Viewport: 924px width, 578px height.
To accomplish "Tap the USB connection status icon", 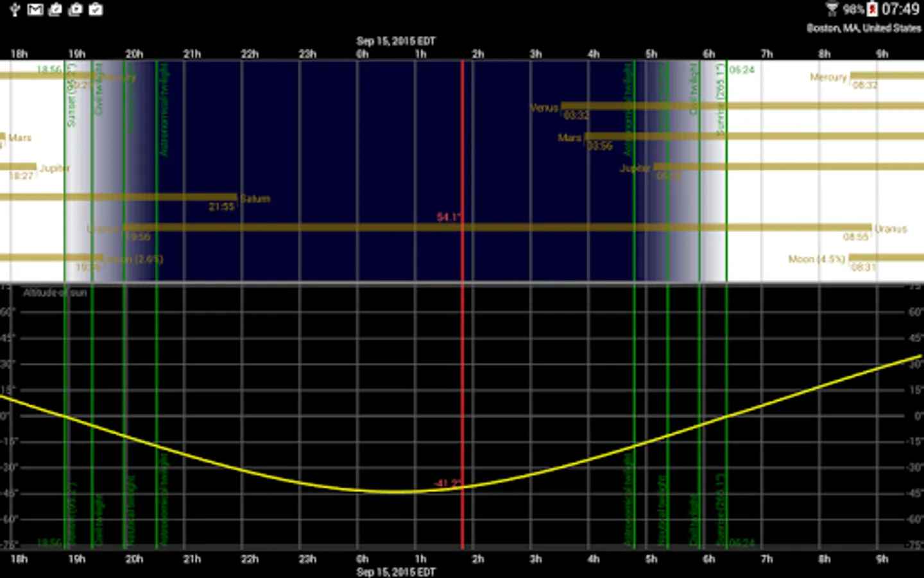I will pyautogui.click(x=15, y=10).
